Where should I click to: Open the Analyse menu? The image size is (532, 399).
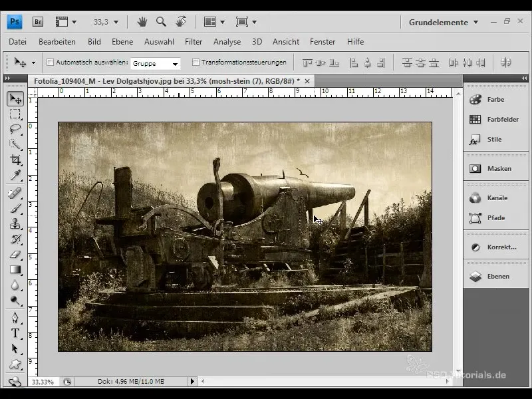(x=227, y=42)
